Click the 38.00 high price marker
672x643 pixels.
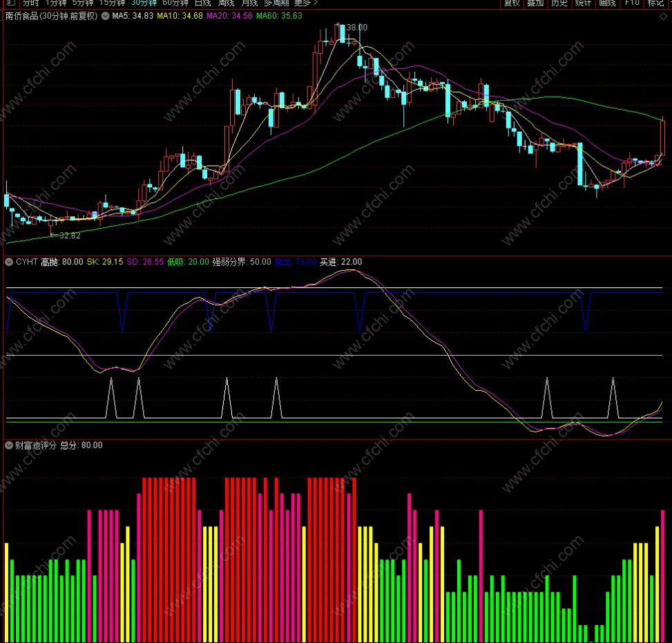point(356,28)
